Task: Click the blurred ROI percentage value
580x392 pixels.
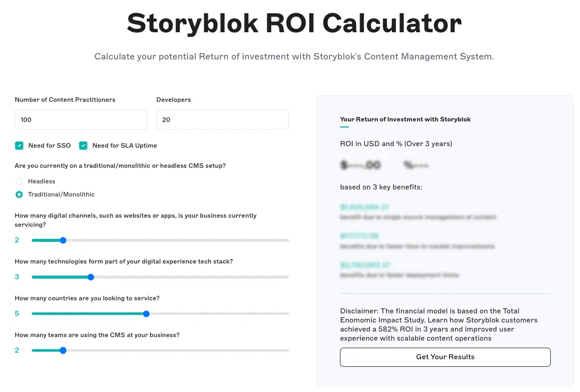Action: tap(416, 165)
